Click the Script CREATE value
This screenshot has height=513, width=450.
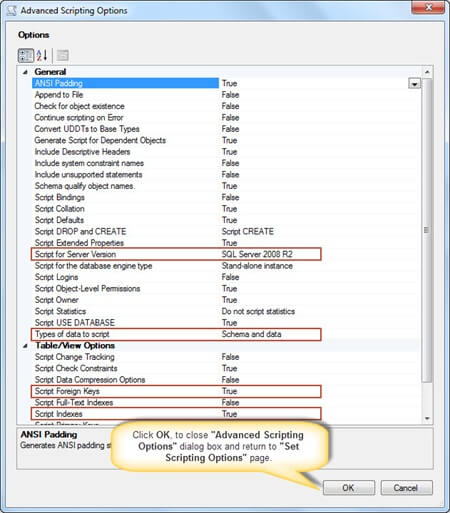(248, 232)
